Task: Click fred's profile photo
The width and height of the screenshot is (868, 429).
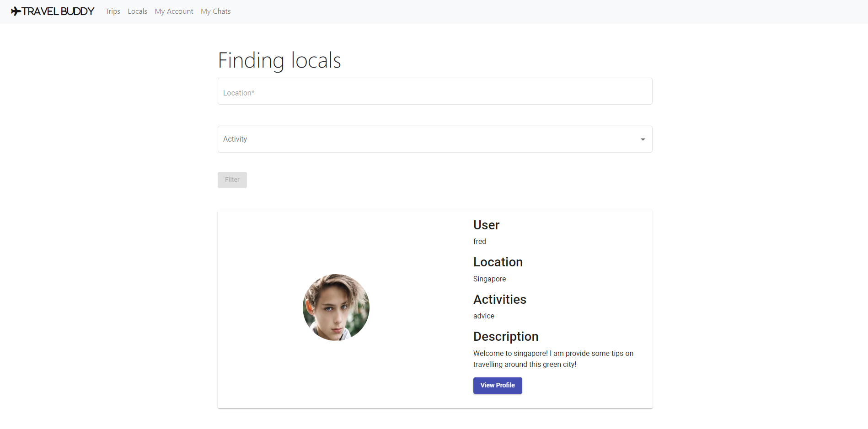Action: tap(336, 307)
